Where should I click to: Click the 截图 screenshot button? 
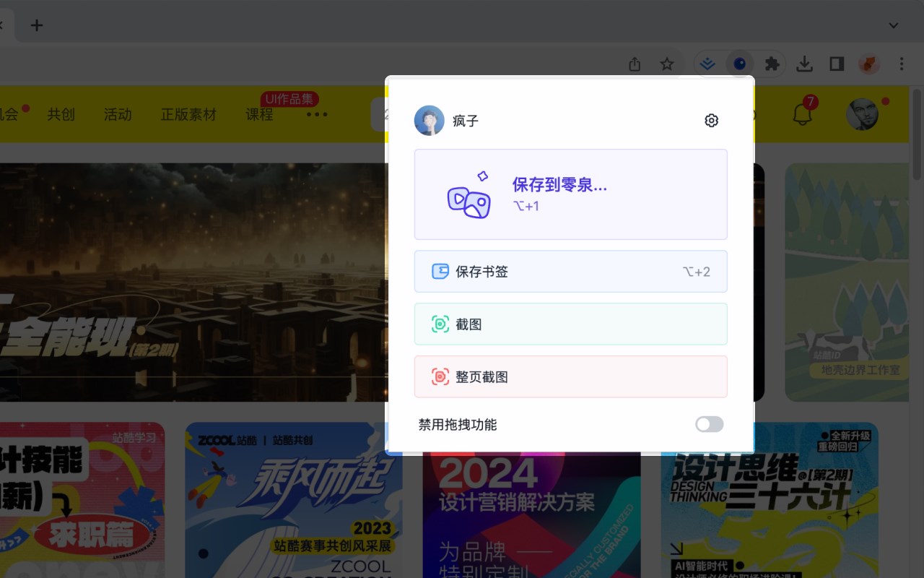tap(570, 324)
